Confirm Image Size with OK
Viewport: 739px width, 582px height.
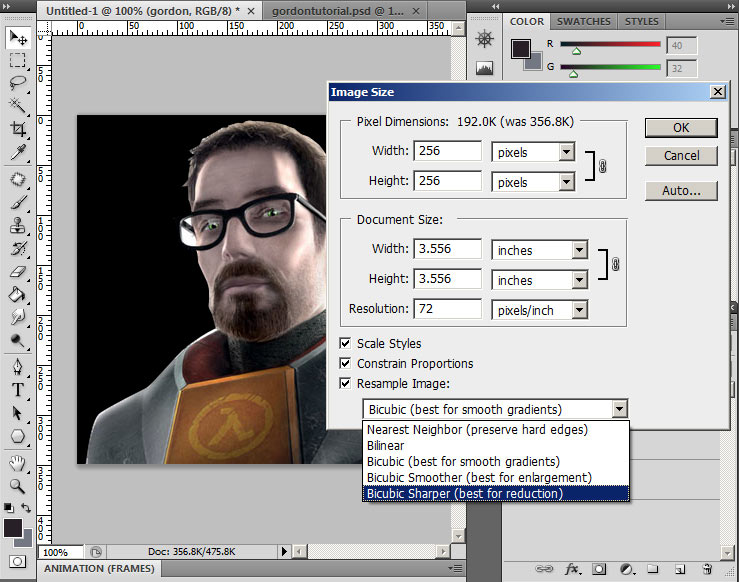pos(681,128)
